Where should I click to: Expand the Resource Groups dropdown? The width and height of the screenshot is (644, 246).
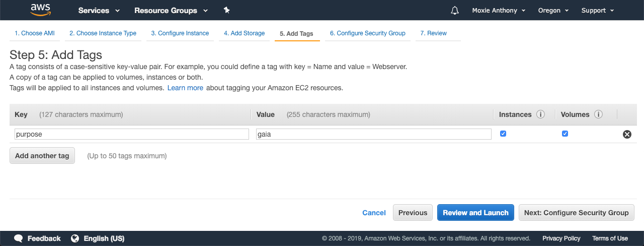[171, 10]
